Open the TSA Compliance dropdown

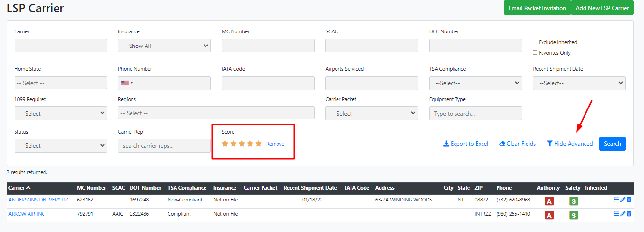click(x=476, y=83)
